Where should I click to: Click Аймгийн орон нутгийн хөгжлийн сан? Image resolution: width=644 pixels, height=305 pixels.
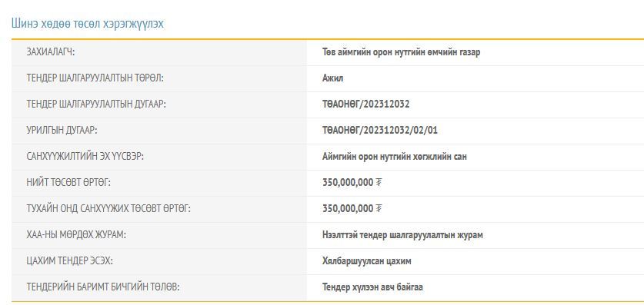394,157
